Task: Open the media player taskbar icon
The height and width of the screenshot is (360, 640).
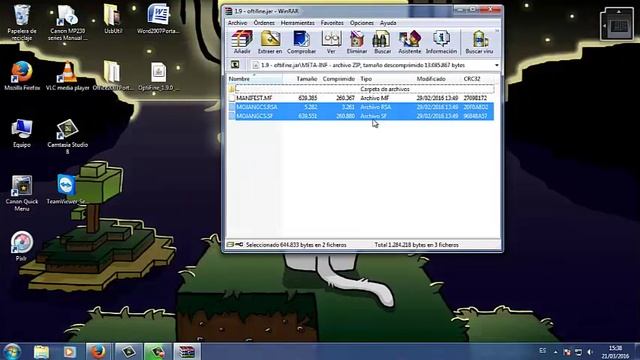Action: pyautogui.click(x=69, y=352)
